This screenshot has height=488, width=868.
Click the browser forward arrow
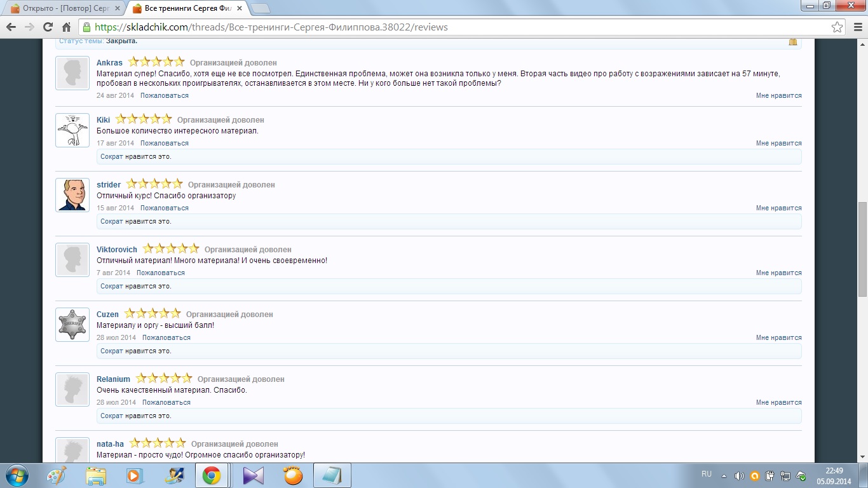pos(29,27)
